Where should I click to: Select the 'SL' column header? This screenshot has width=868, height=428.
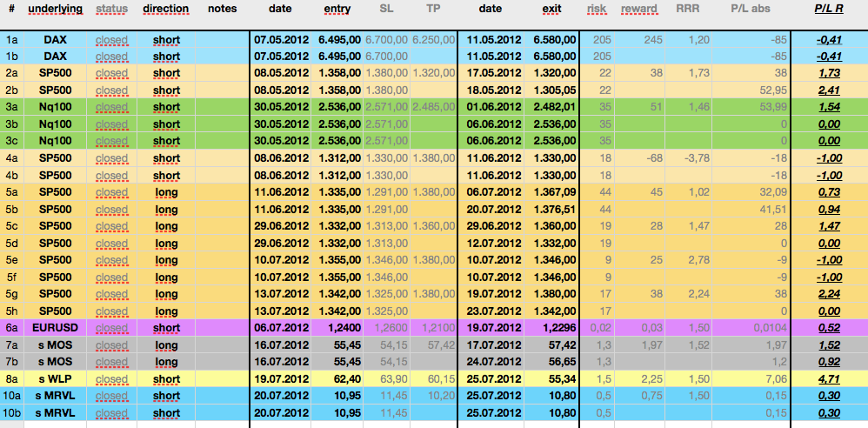pyautogui.click(x=386, y=10)
